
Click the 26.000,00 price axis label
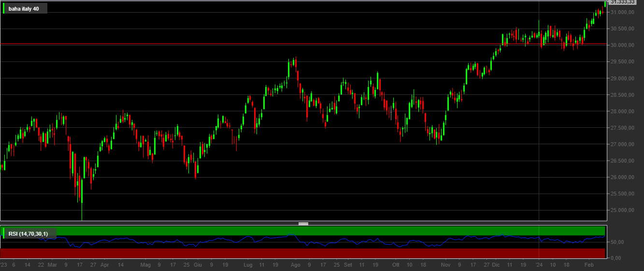click(x=622, y=177)
